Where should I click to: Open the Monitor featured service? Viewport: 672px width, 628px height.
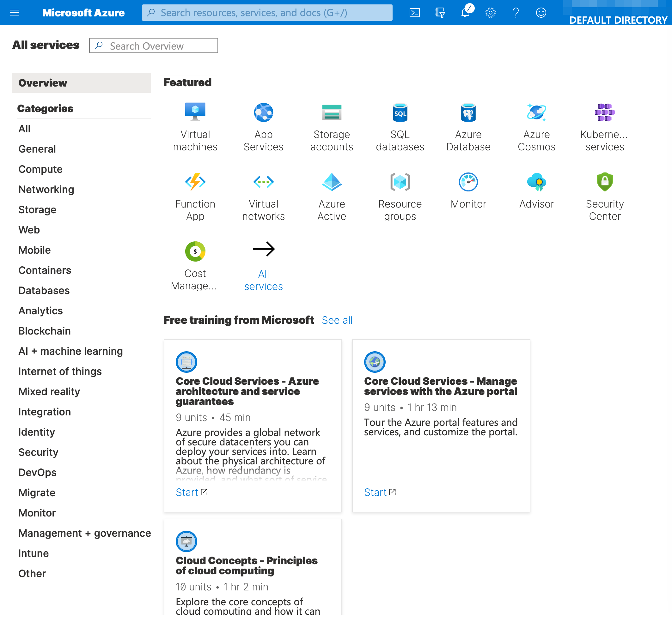pyautogui.click(x=468, y=191)
